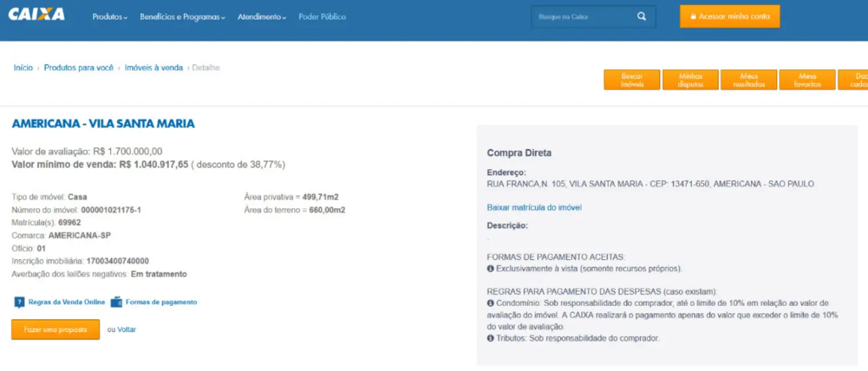The image size is (868, 371).
Task: Click the lock icon on Acessar minha conta
Action: pos(693,17)
